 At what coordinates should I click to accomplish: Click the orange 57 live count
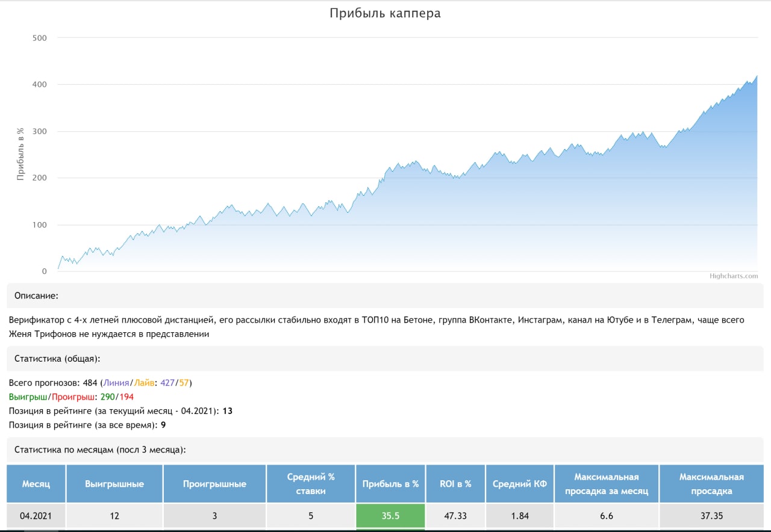tap(184, 383)
